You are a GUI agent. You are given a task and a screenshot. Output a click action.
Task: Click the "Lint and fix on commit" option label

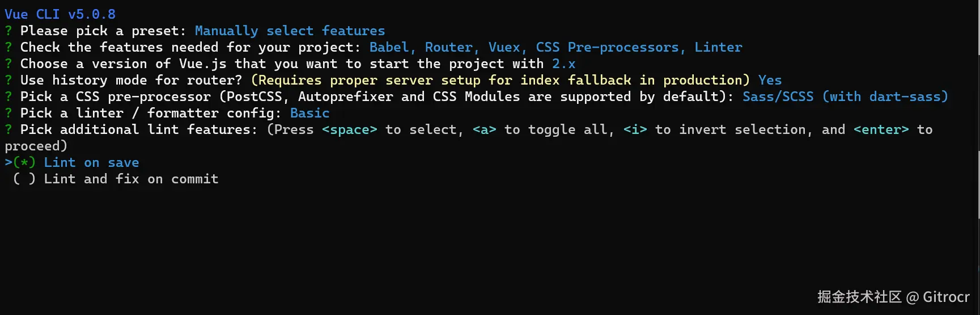[x=131, y=179]
